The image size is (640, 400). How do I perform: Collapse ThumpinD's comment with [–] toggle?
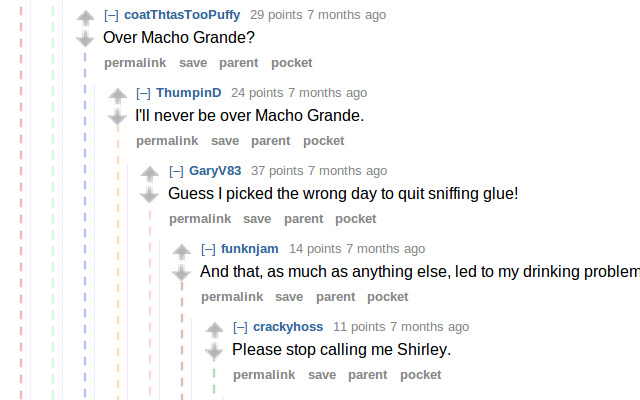(143, 93)
